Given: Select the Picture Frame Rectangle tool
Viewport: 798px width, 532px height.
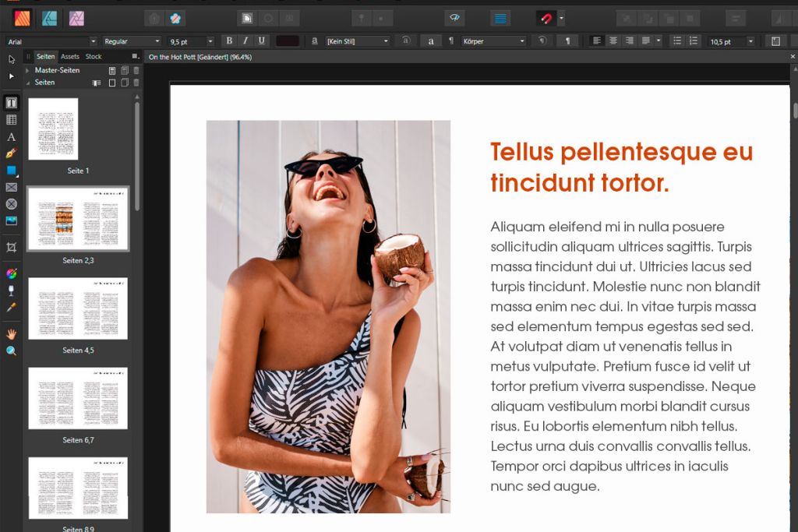Looking at the screenshot, I should pos(11,187).
